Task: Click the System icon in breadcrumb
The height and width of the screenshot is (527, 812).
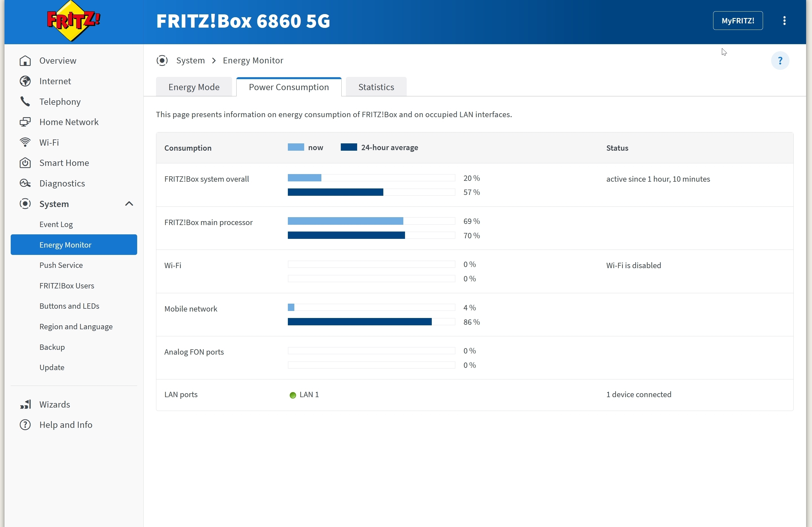Action: pos(162,61)
